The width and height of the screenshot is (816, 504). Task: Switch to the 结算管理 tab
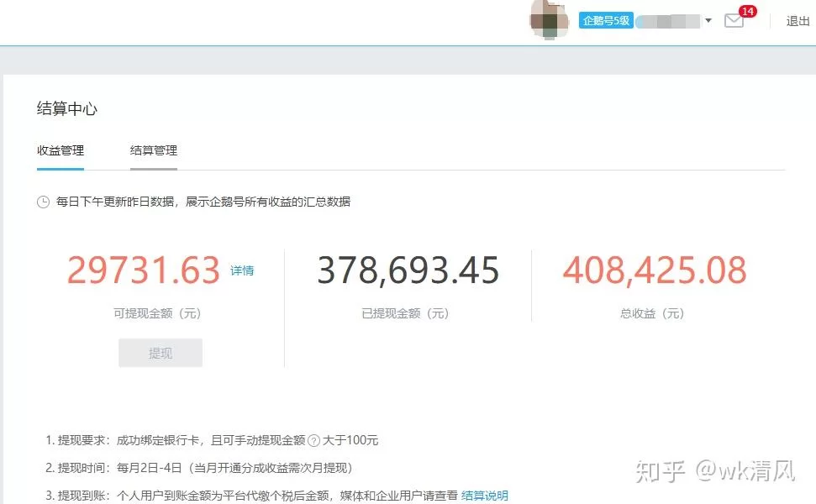coord(154,151)
